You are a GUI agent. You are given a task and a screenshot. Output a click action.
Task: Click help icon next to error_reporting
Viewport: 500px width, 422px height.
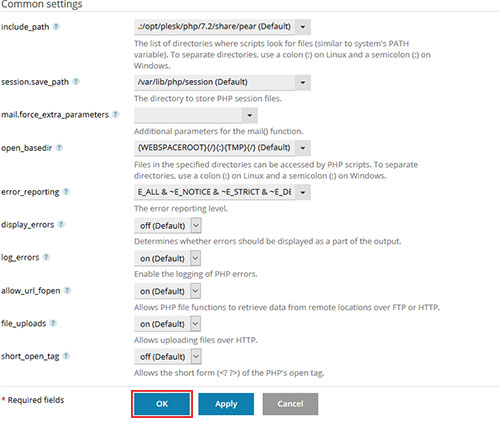(x=66, y=191)
